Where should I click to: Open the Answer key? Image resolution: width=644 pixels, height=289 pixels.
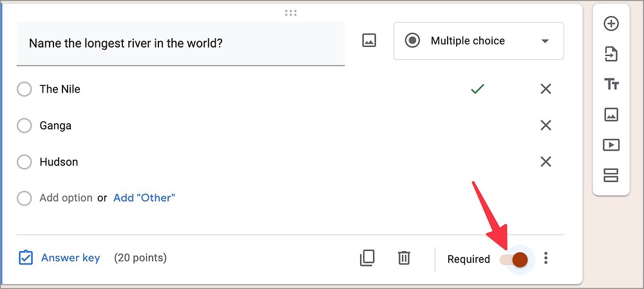point(60,258)
